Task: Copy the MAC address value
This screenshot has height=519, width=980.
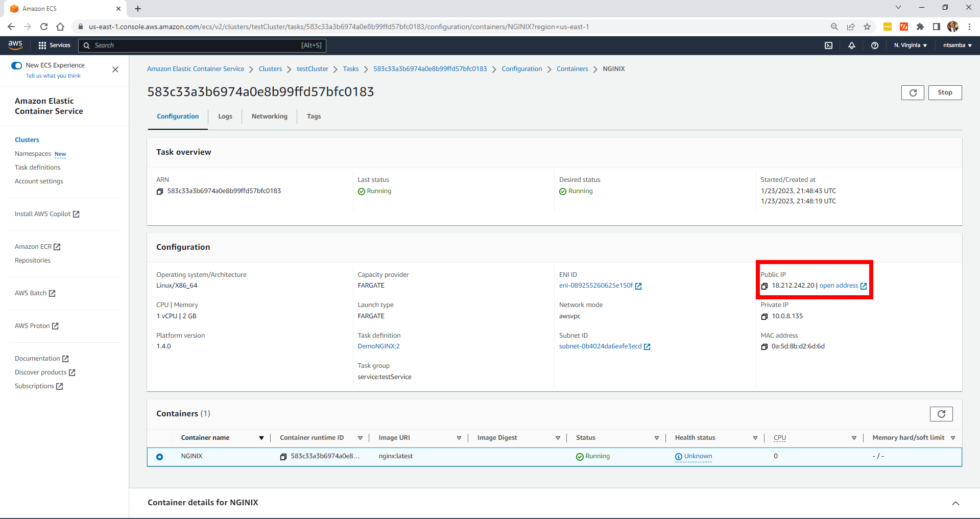Action: pyautogui.click(x=764, y=347)
